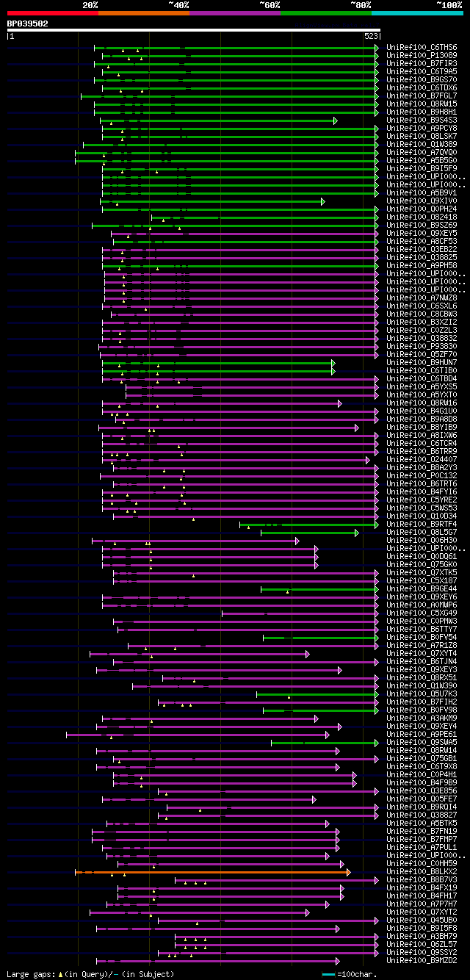
Task: Open hit UniRef100_O24407
Action: pyautogui.click(x=422, y=459)
